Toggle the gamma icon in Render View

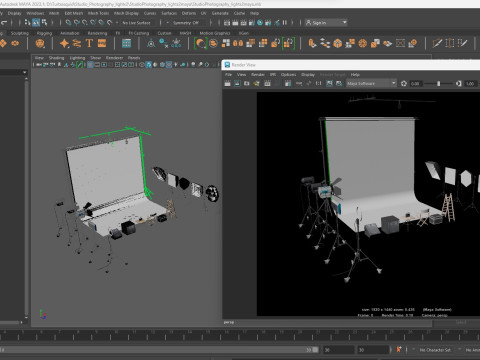pos(459,83)
